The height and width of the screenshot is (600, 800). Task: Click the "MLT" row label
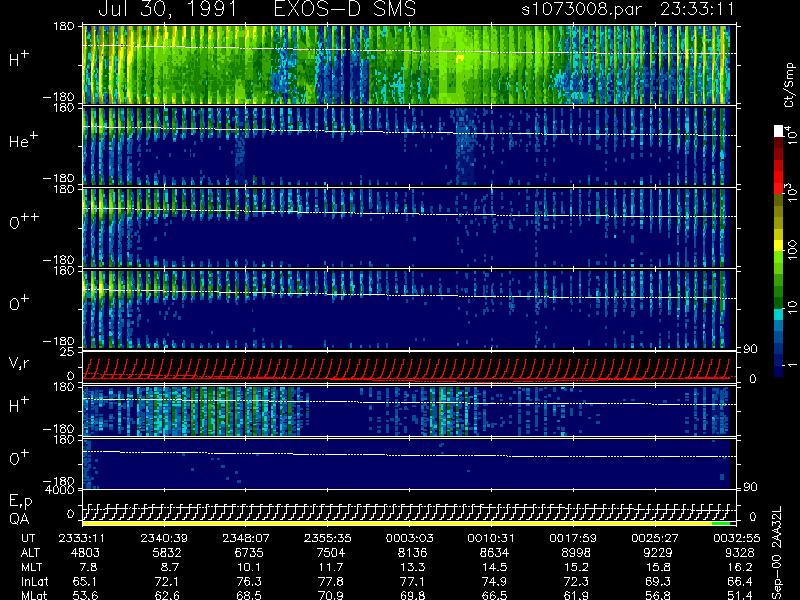coord(31,567)
